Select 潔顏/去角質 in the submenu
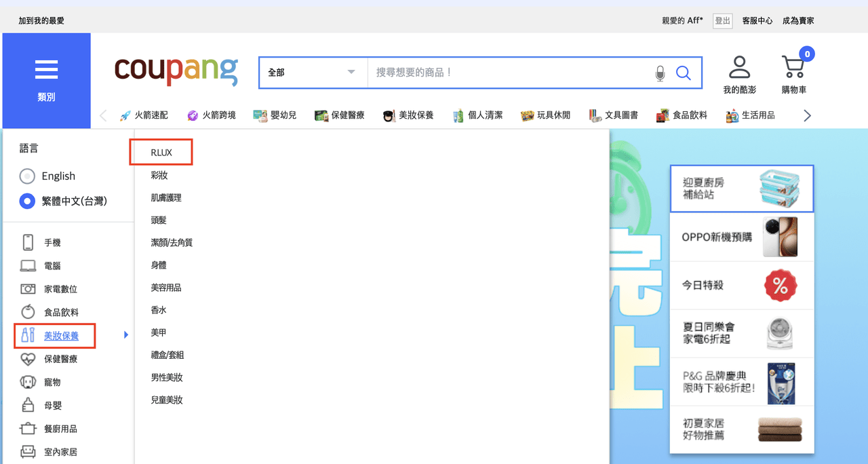Image resolution: width=868 pixels, height=464 pixels. pyautogui.click(x=172, y=242)
